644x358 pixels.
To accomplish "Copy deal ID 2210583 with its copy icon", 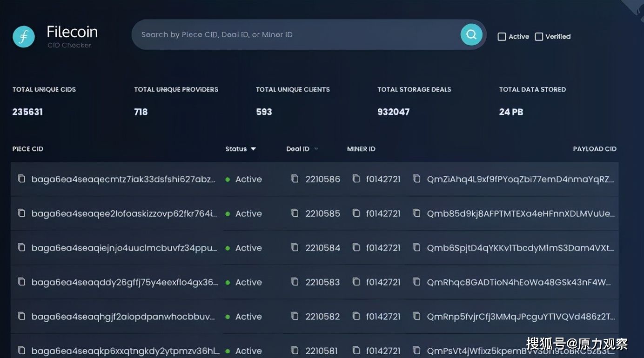I will click(x=295, y=282).
